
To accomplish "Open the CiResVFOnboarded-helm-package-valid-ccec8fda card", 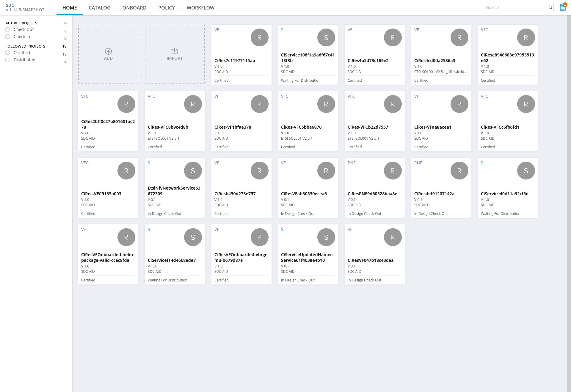I will [x=108, y=254].
